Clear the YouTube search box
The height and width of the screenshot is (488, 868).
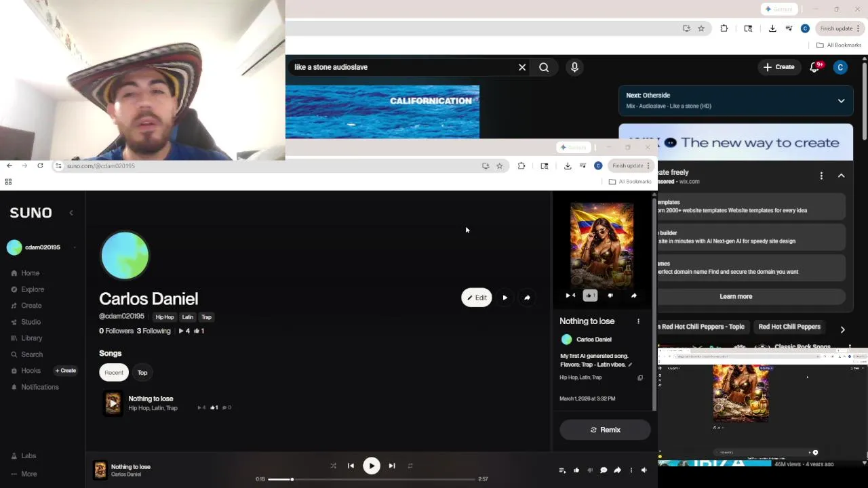522,67
